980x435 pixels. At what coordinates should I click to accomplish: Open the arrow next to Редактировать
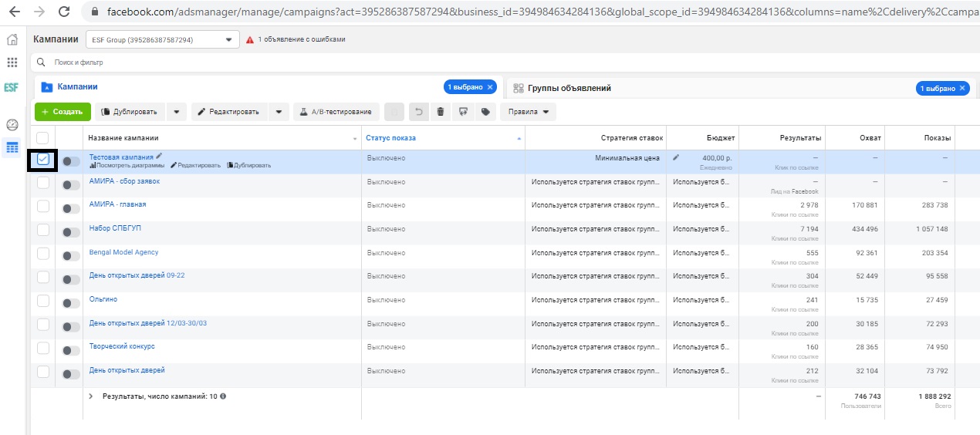[279, 112]
